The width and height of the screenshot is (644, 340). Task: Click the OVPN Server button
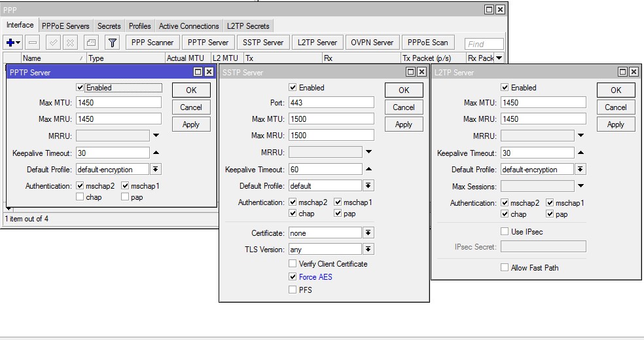pos(372,43)
